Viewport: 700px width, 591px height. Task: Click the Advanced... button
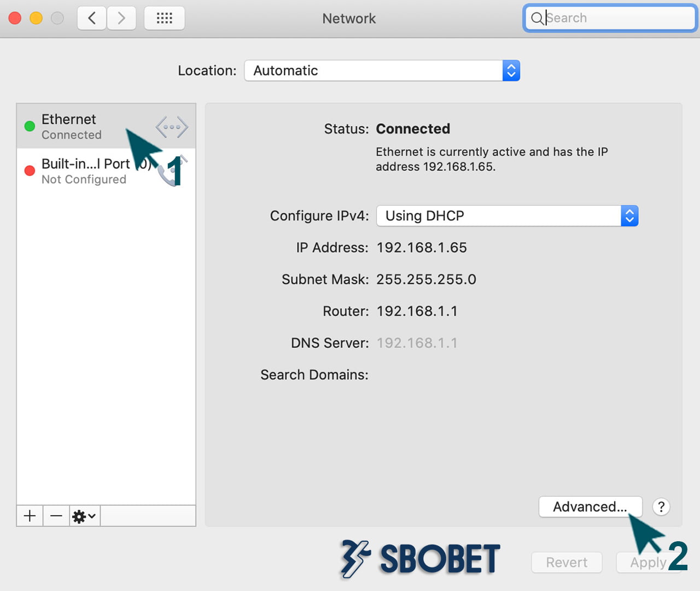[x=590, y=507]
